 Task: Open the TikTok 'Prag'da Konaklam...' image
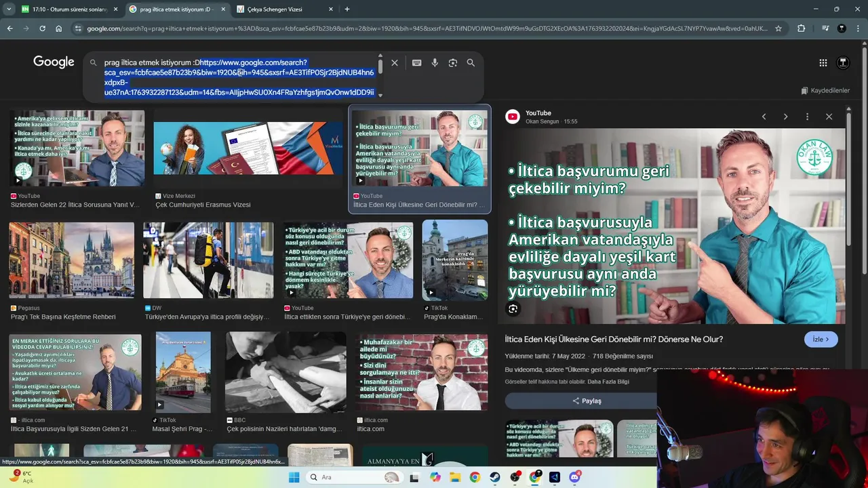(x=454, y=260)
